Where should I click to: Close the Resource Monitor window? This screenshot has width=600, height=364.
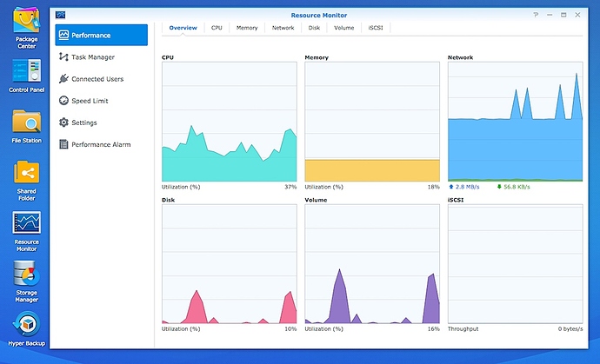tap(577, 15)
